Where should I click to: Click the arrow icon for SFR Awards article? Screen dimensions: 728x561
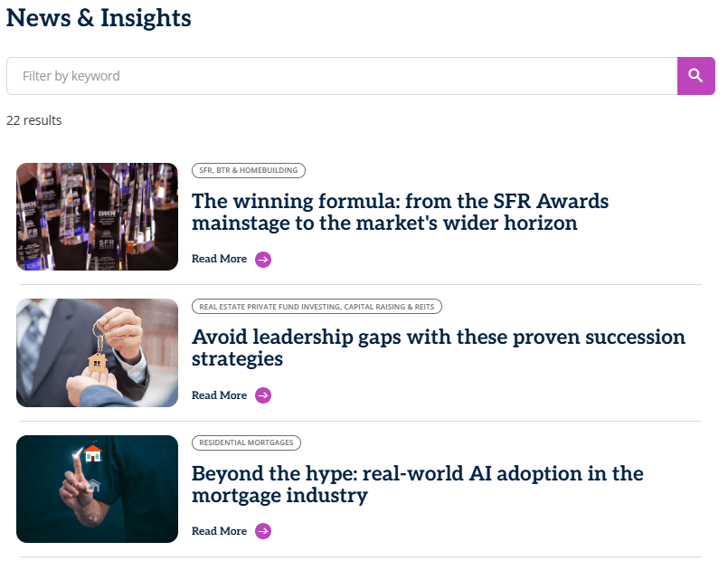point(263,260)
